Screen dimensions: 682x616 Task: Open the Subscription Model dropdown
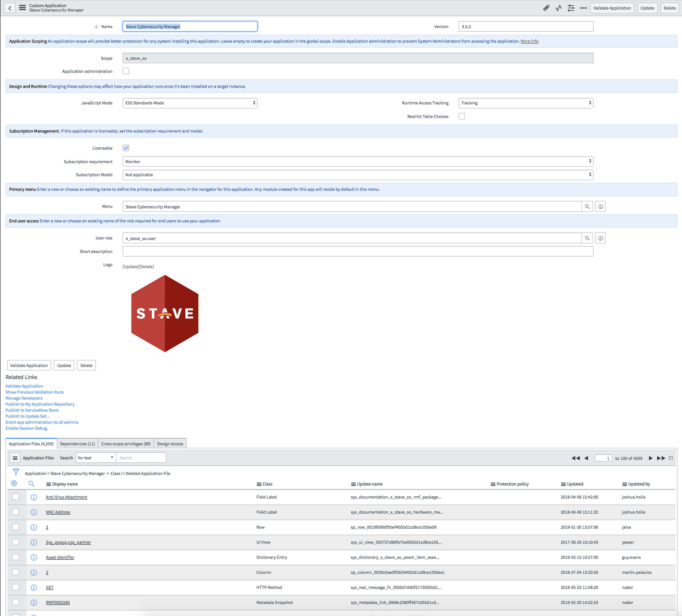(358, 175)
